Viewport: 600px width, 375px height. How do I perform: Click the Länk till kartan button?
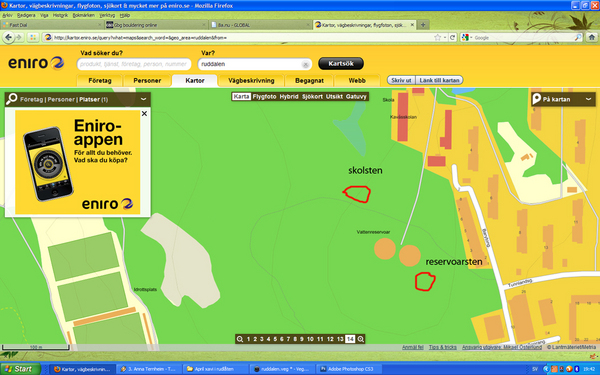tap(439, 80)
